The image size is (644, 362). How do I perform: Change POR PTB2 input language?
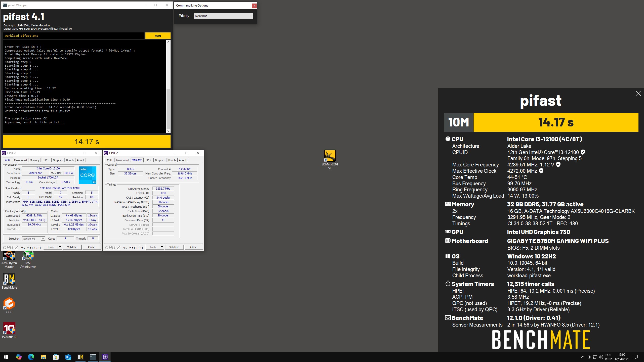click(x=608, y=357)
